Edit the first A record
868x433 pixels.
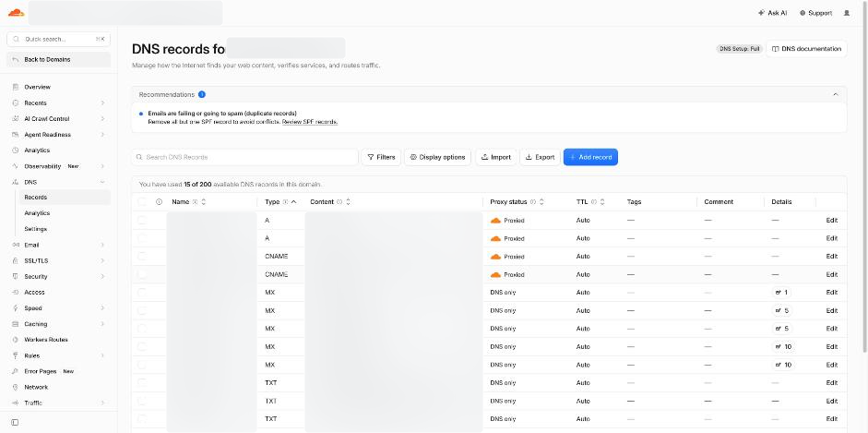click(831, 221)
